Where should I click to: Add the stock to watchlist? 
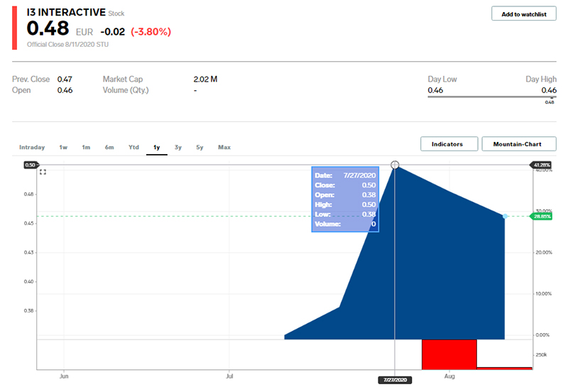[x=524, y=14]
